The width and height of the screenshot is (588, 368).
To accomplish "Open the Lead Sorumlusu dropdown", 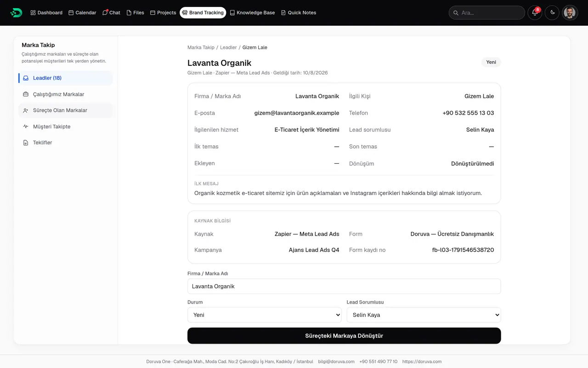I will (424, 315).
